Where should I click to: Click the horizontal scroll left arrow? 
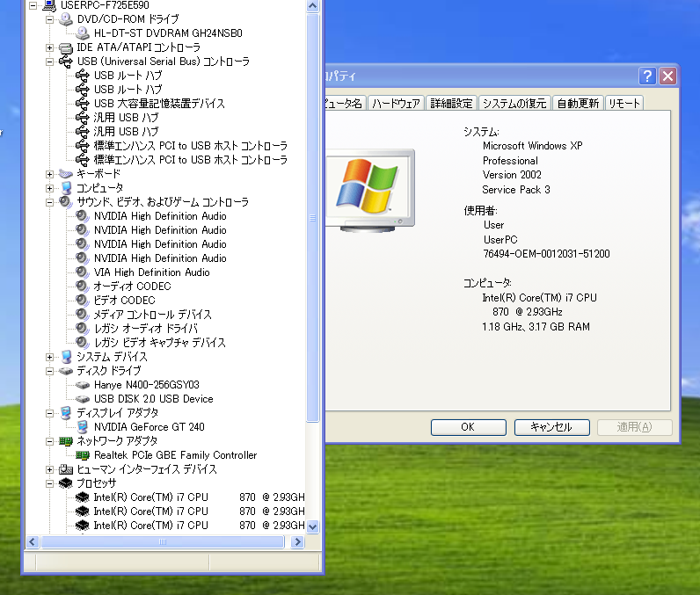click(33, 542)
